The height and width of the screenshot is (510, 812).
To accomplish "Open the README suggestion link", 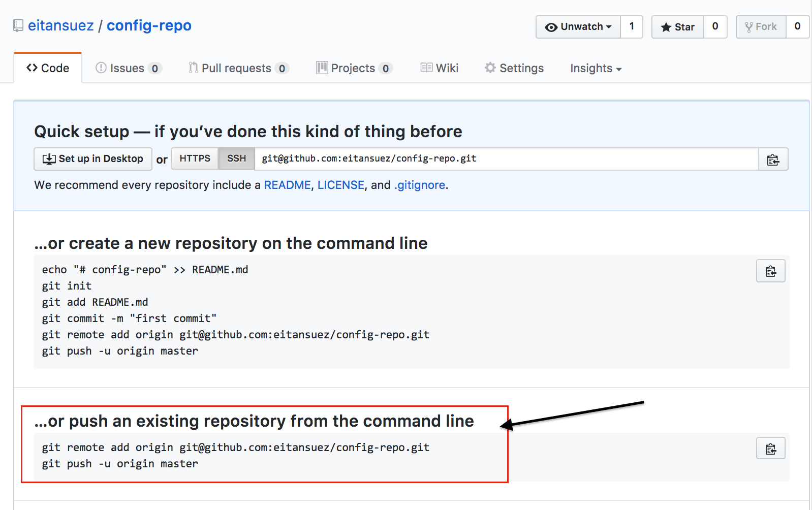I will coord(287,185).
